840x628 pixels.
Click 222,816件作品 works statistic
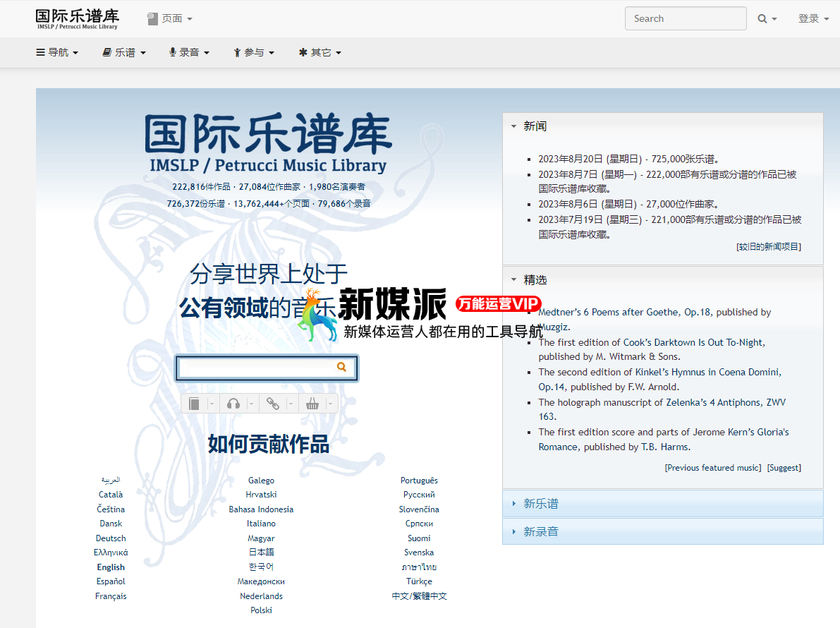click(201, 187)
